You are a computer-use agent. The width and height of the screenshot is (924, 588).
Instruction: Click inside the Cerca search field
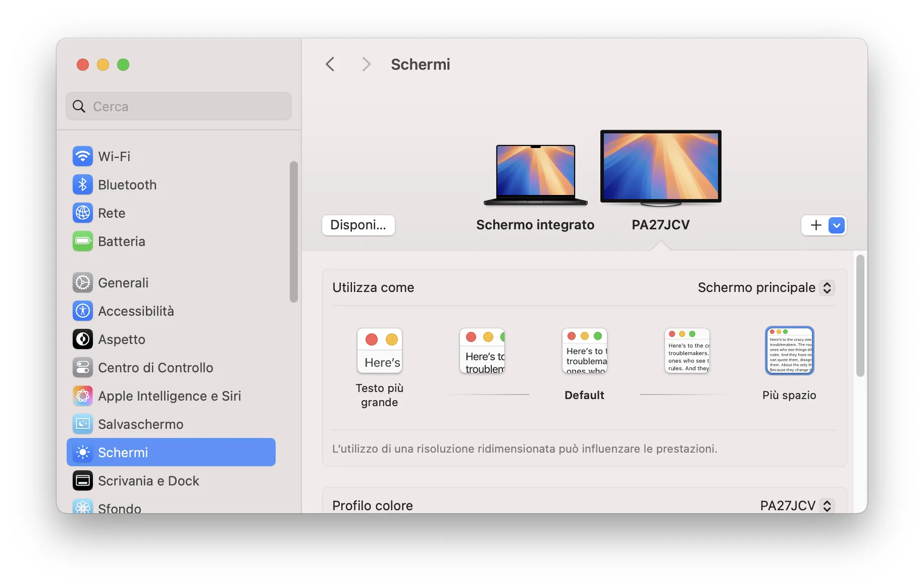click(178, 106)
